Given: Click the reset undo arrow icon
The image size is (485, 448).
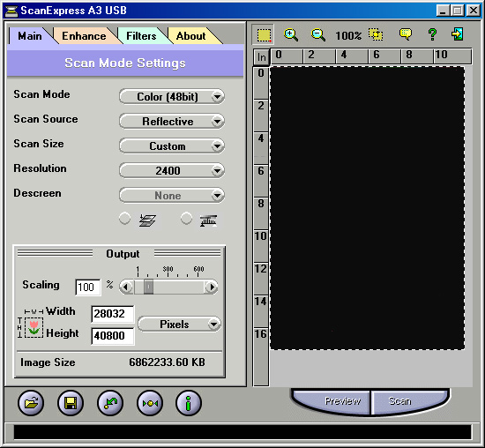Looking at the screenshot, I should coord(110,403).
